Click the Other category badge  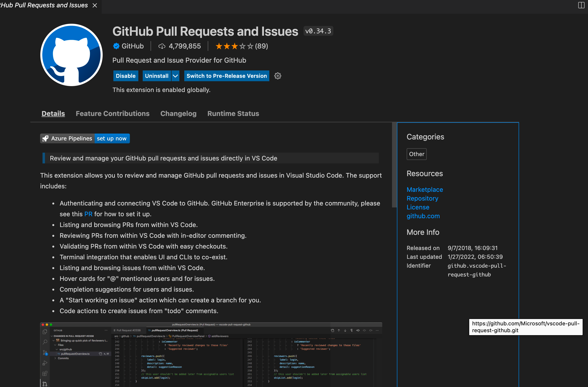416,154
